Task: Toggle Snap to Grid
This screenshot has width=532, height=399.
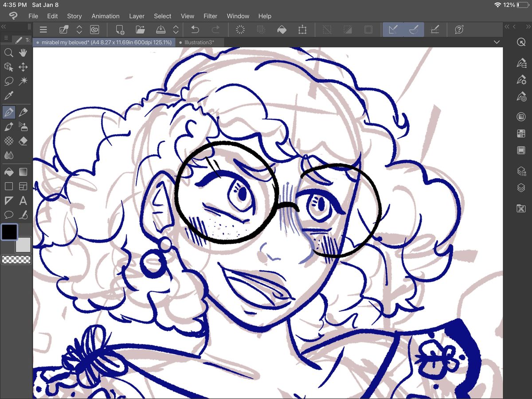Action: [x=435, y=30]
